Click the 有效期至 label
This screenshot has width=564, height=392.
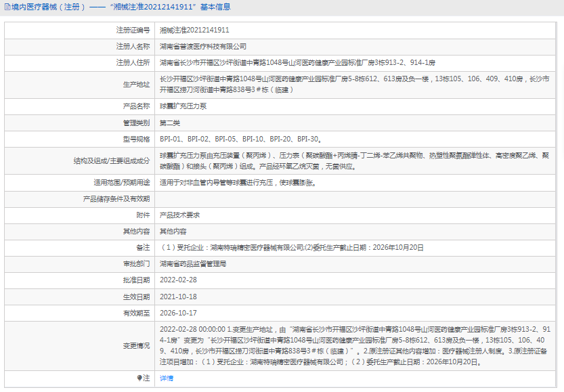tap(136, 313)
